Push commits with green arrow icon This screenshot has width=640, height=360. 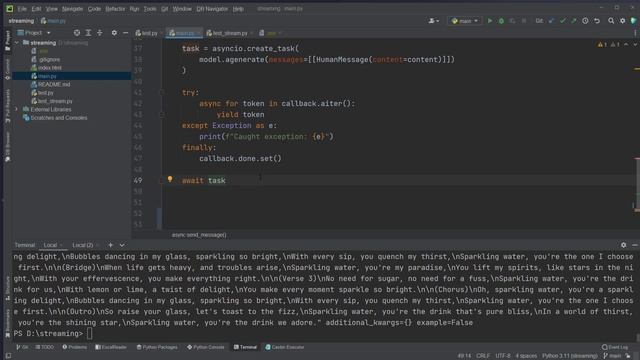click(574, 21)
